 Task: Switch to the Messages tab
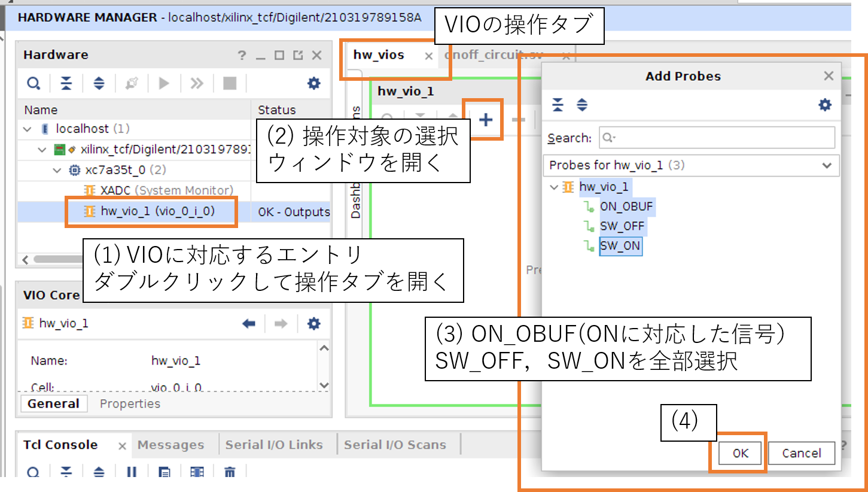point(170,445)
